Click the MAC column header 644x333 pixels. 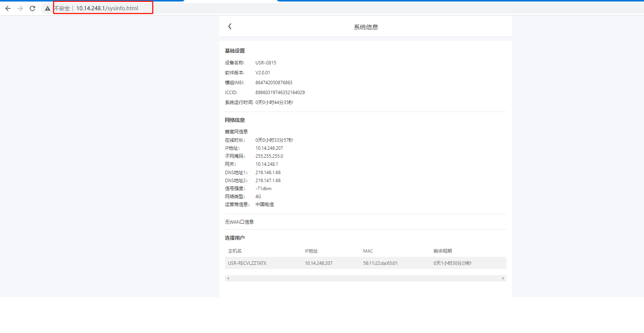pyautogui.click(x=368, y=251)
